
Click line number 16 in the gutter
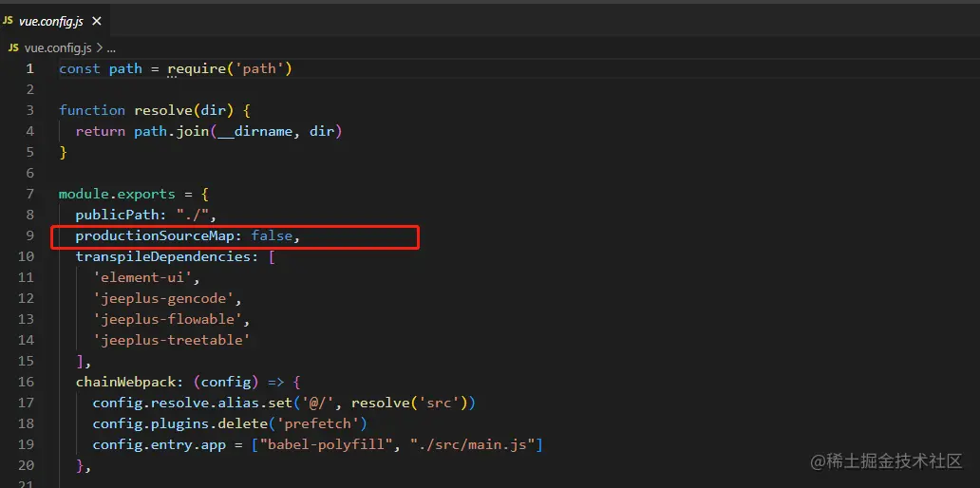[27, 381]
